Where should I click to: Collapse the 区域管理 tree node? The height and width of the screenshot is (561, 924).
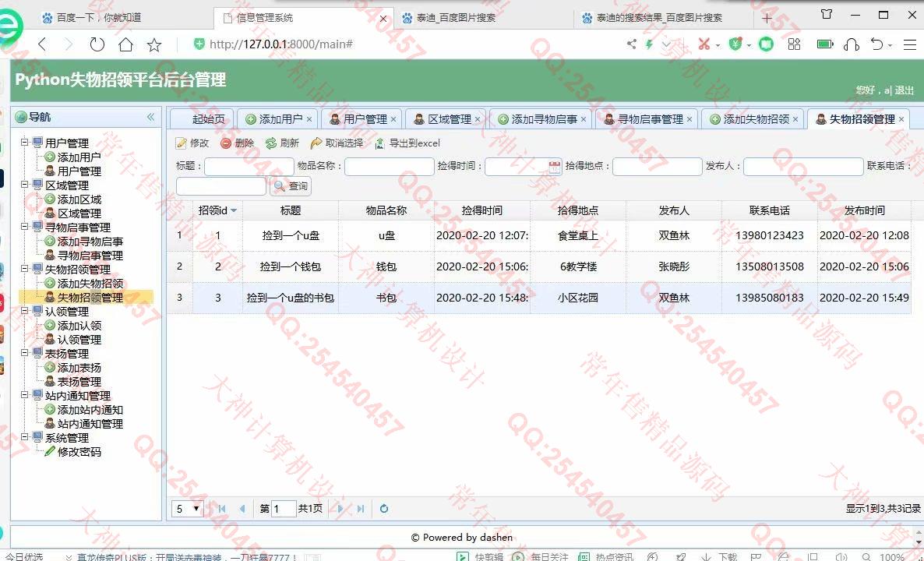25,185
